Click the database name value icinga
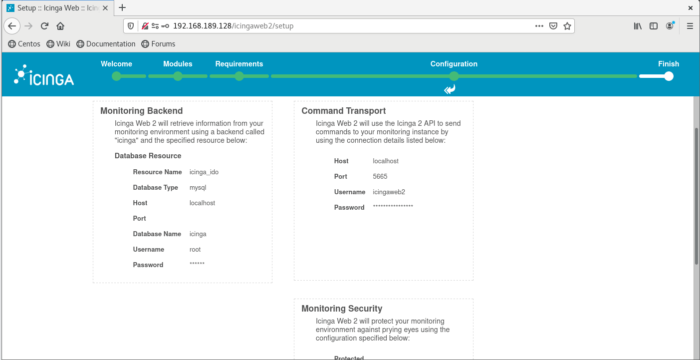The image size is (700, 360). (198, 234)
